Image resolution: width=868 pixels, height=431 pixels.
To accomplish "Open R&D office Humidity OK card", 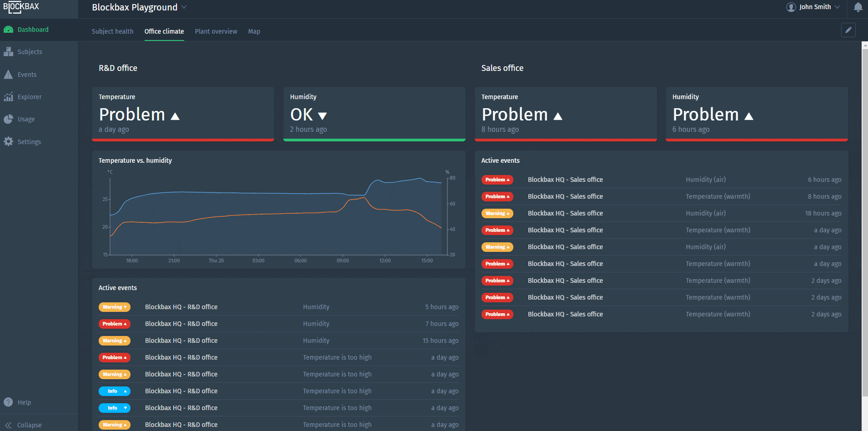I will pyautogui.click(x=374, y=114).
